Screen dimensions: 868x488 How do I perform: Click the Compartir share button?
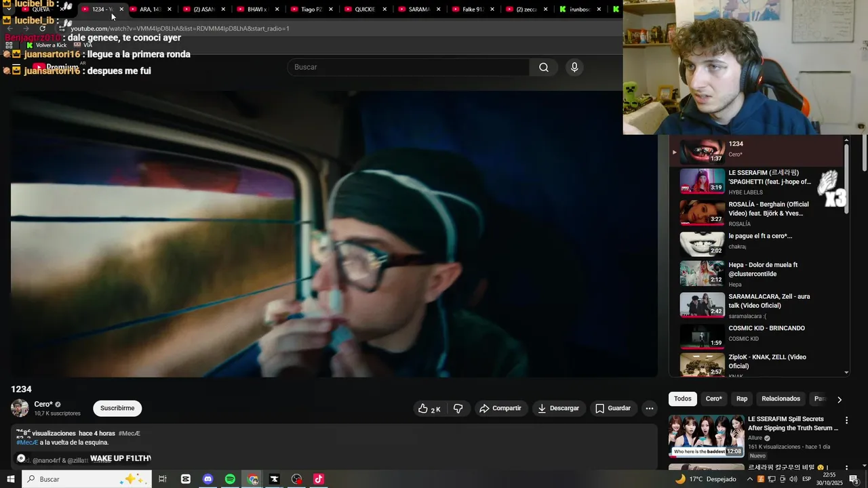[500, 408]
